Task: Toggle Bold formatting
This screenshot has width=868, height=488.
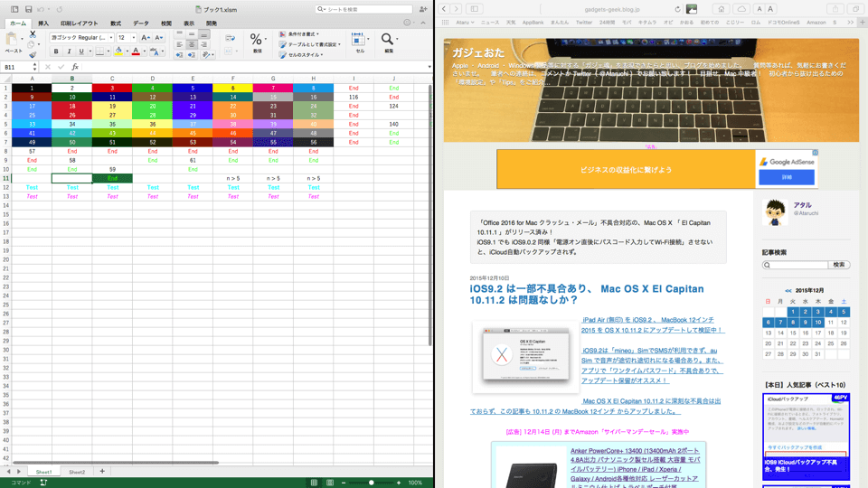Action: click(x=56, y=52)
